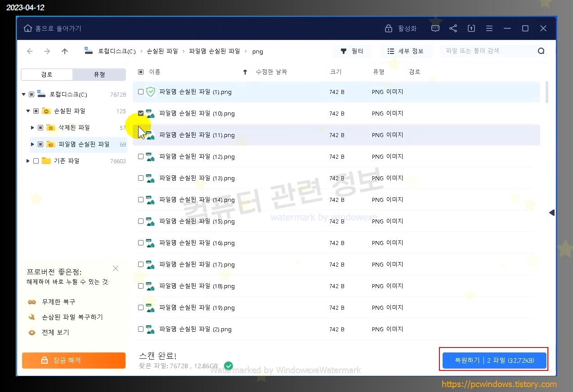
Task: Open the feedback chat icon
Action: (435, 28)
